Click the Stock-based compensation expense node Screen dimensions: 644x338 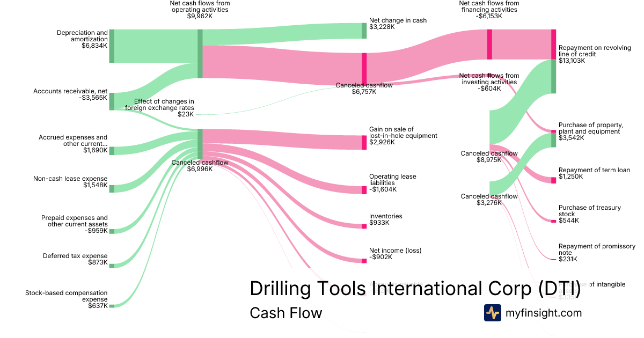[x=112, y=305]
